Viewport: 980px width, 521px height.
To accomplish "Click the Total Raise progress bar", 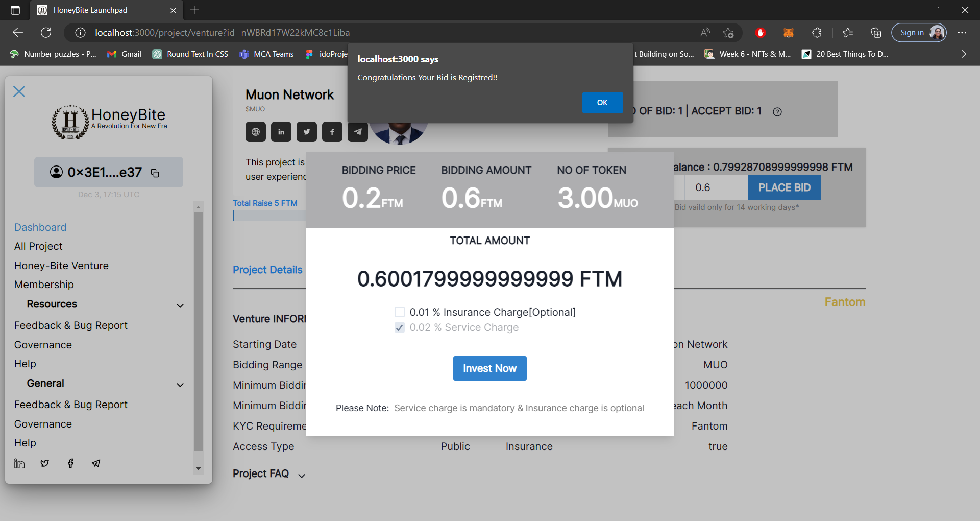I will 269,216.
